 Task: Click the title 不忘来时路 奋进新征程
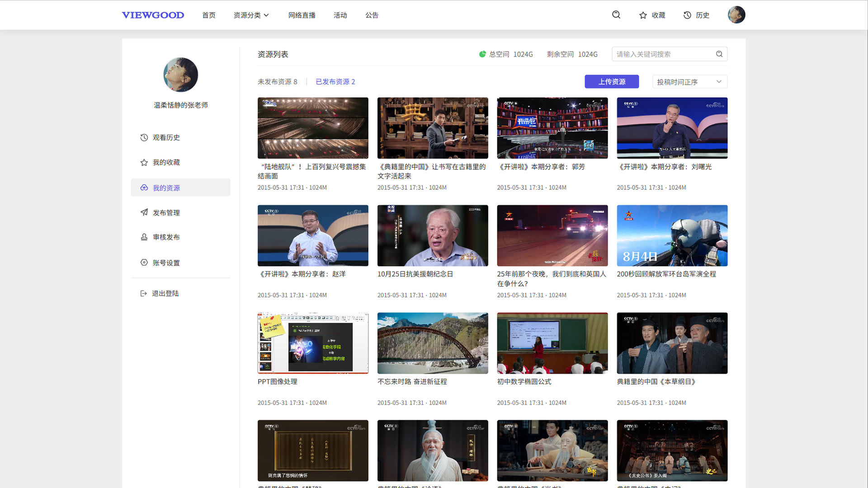click(x=412, y=382)
